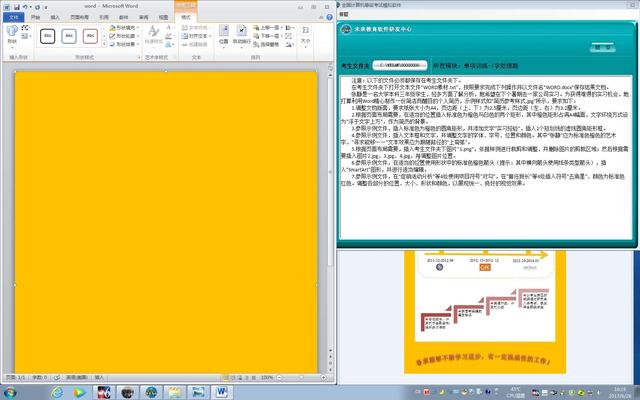Click the Undo icon in Quick Access Toolbar
Viewport: 640px width, 400px height.
25,7
